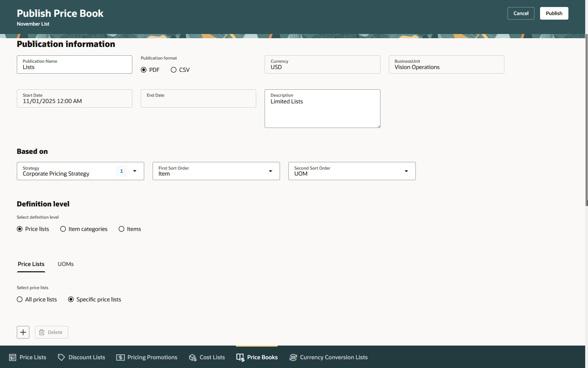Click the Publication Name field
588x368 pixels.
tap(75, 64)
